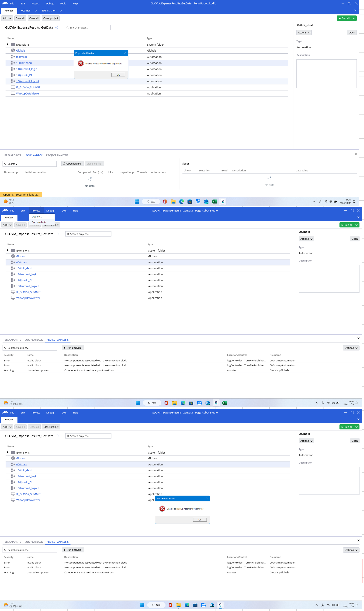Click the Longest loop column header
The width and height of the screenshot is (364, 611).
[126, 172]
